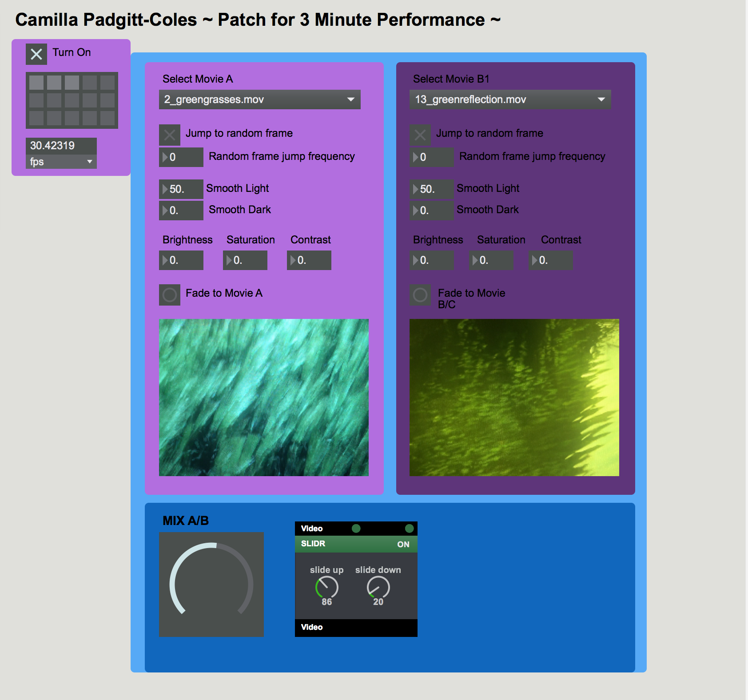Screen dimensions: 748x700
Task: Click the MIX A/B heading
Action: [186, 521]
